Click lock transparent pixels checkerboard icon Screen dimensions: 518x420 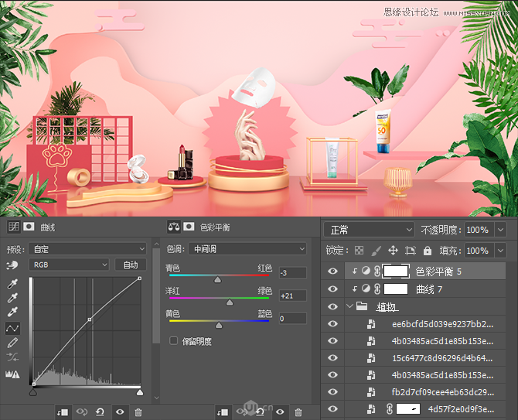(359, 251)
